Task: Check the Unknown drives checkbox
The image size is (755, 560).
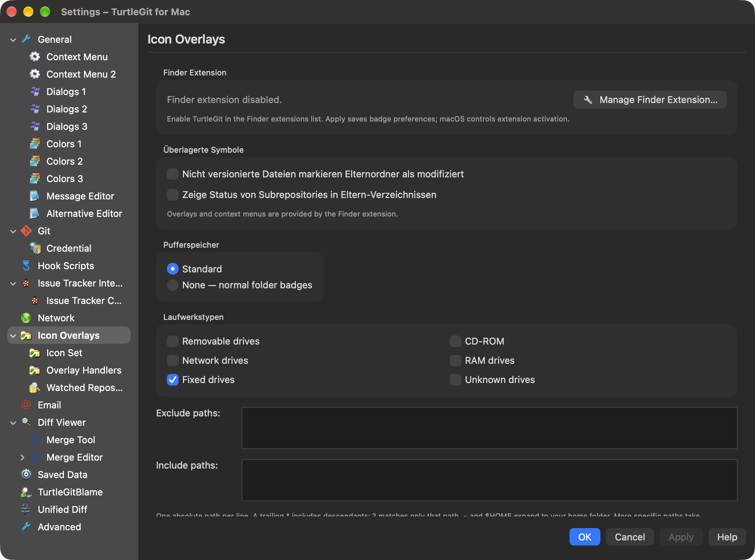Action: coord(456,380)
